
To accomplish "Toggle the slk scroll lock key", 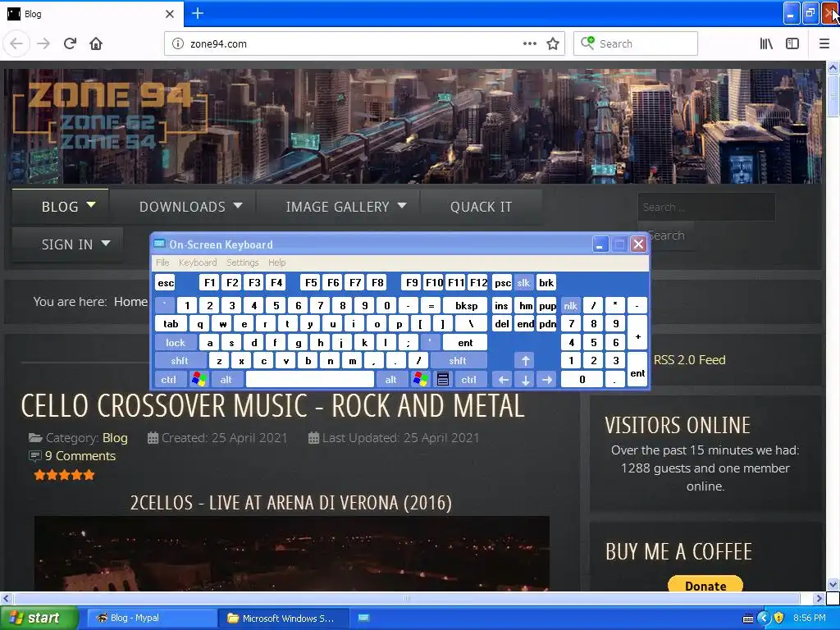I will pyautogui.click(x=523, y=282).
